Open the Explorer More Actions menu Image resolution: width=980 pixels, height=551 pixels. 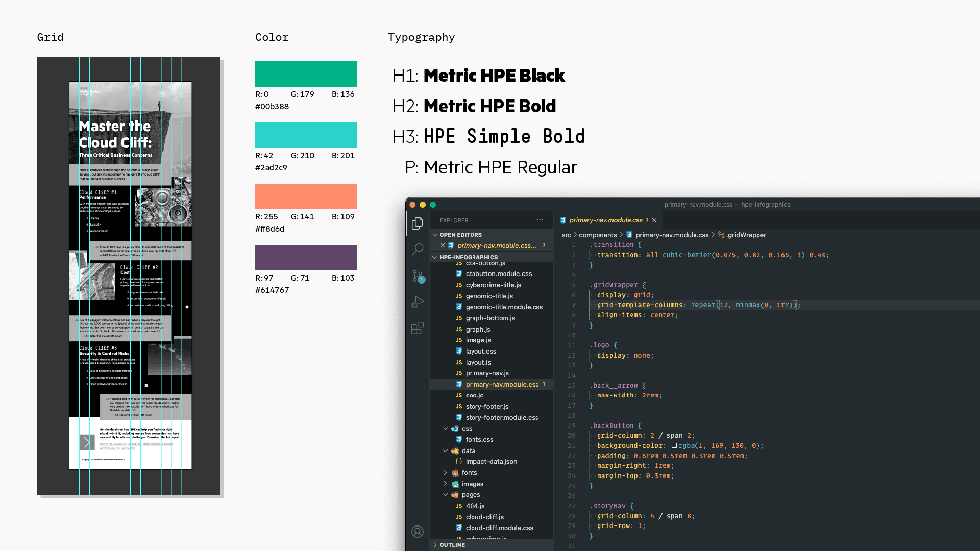pos(540,220)
